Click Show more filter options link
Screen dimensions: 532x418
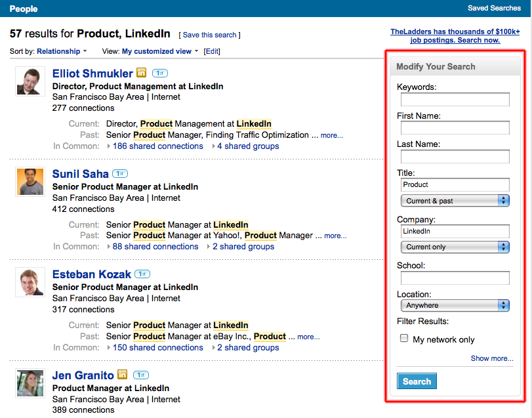491,358
